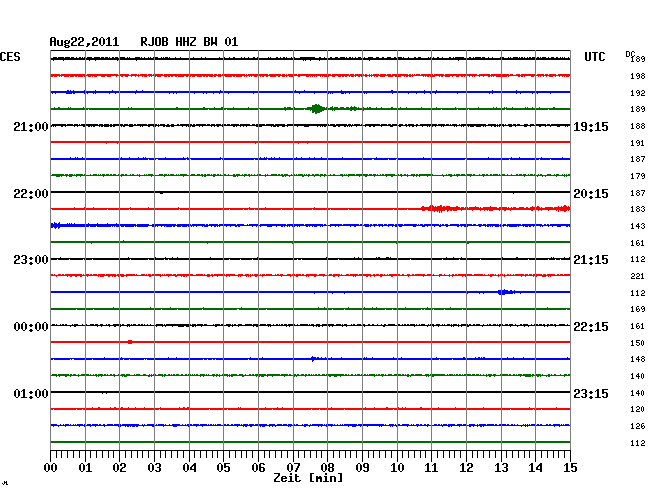650x494 pixels.
Task: Select the DC value 179
Action: coord(638,176)
